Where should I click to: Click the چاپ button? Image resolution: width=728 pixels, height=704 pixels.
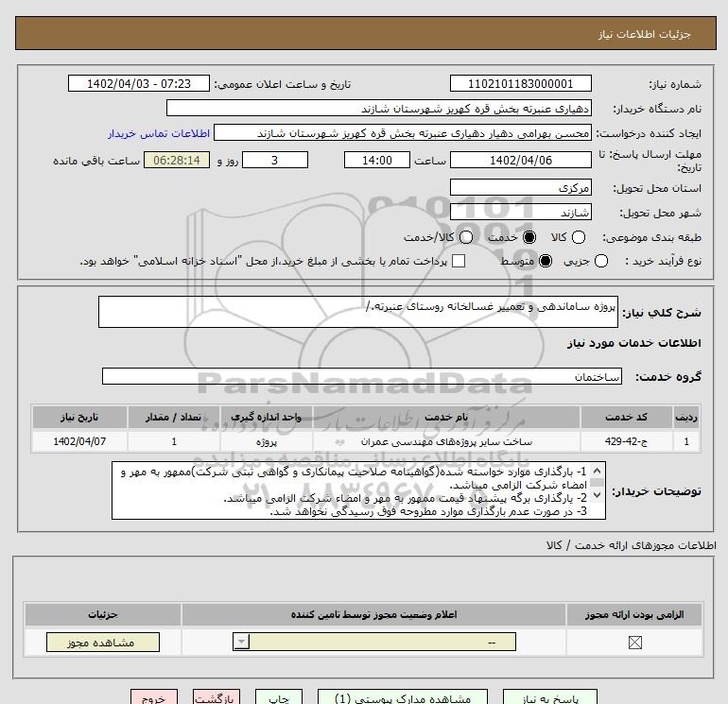[x=279, y=697]
